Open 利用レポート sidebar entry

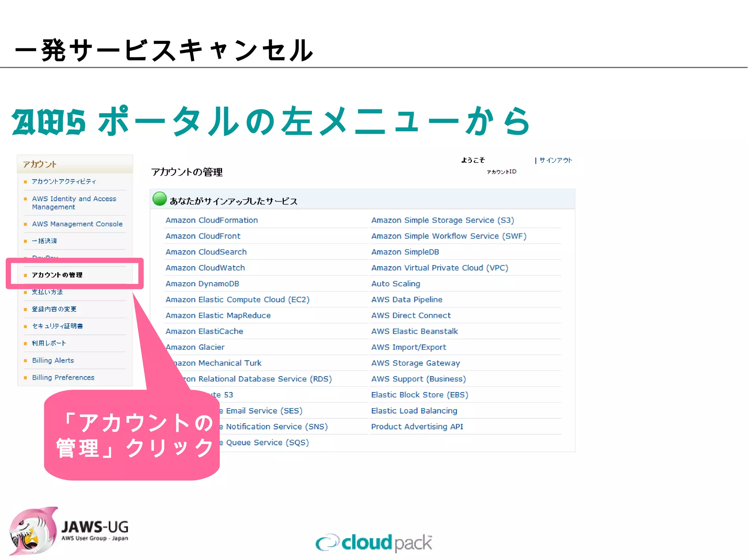click(x=49, y=343)
